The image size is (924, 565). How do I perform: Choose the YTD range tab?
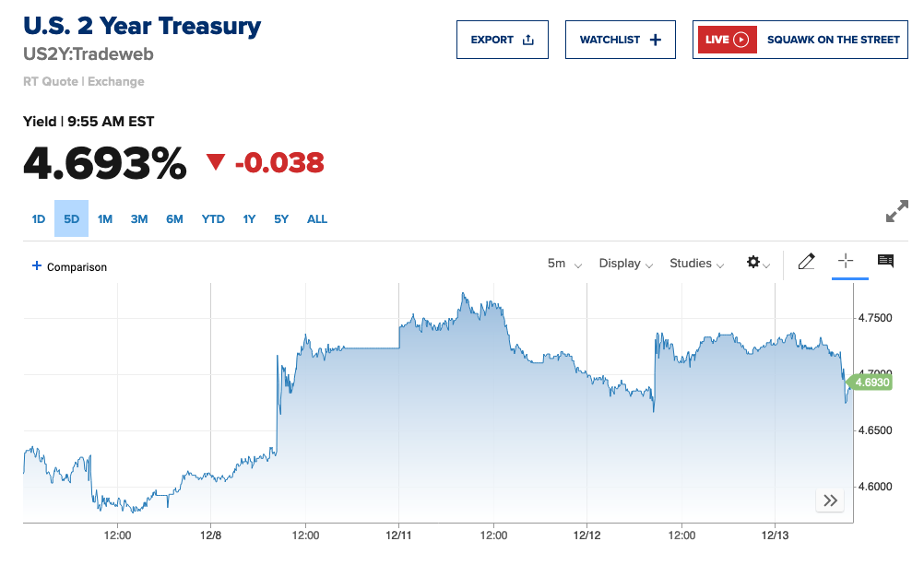tap(213, 219)
